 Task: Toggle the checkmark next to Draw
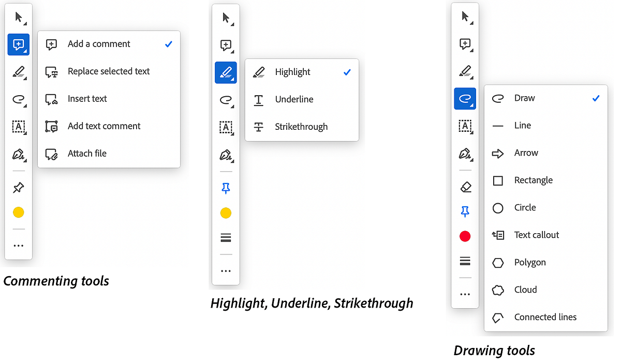[x=596, y=98]
